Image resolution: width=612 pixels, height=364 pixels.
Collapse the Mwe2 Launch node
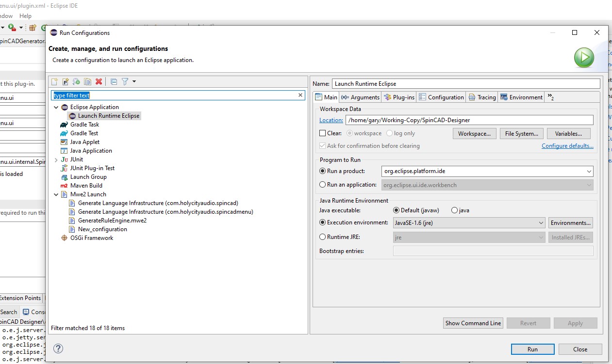[56, 194]
